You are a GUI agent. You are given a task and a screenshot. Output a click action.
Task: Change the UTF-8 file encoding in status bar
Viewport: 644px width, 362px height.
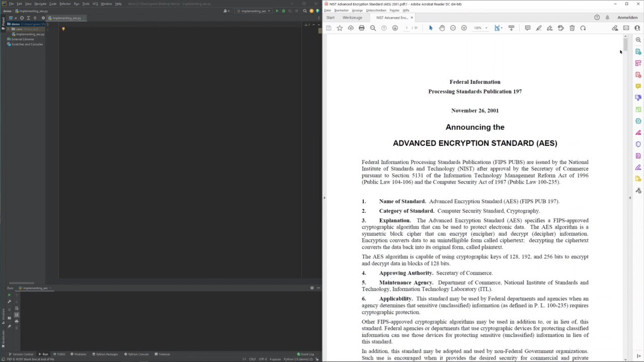coord(263,359)
